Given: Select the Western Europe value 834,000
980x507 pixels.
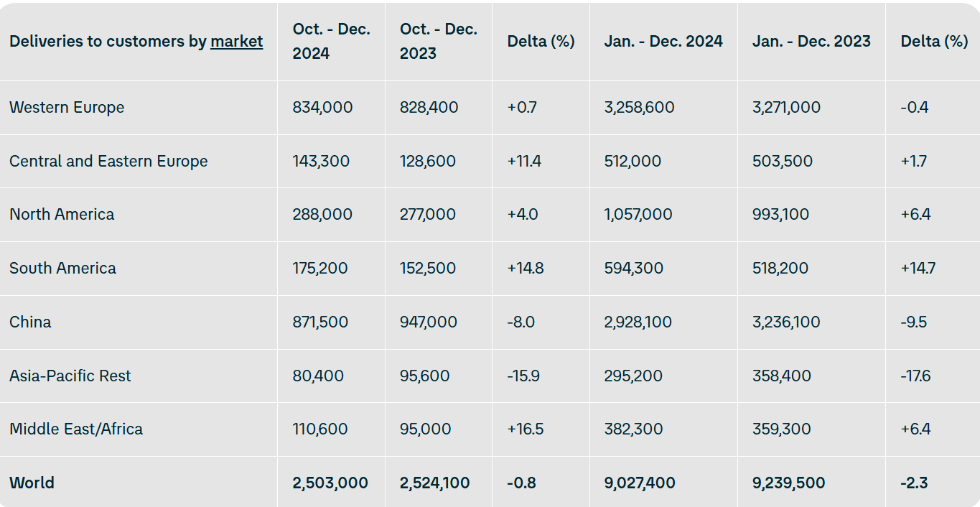Looking at the screenshot, I should tap(322, 108).
